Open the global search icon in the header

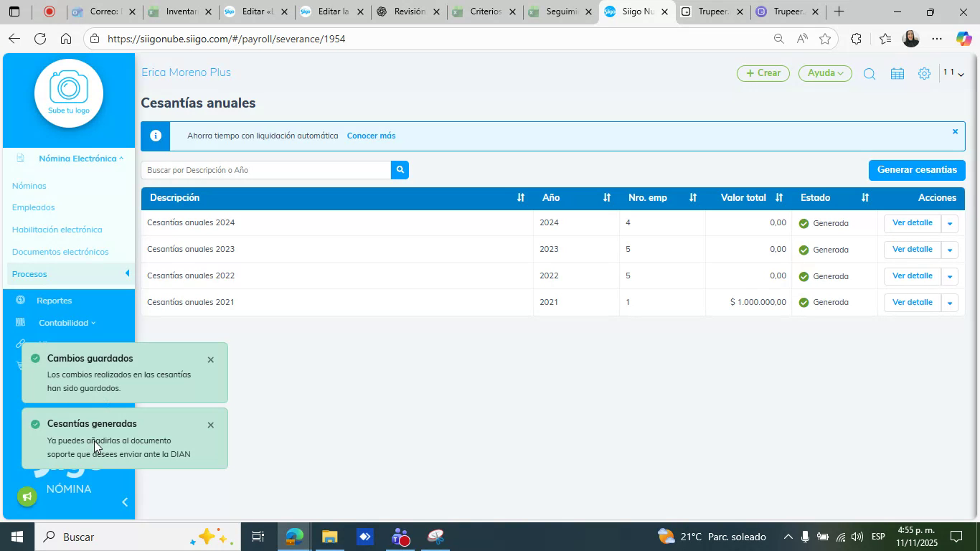coord(870,74)
